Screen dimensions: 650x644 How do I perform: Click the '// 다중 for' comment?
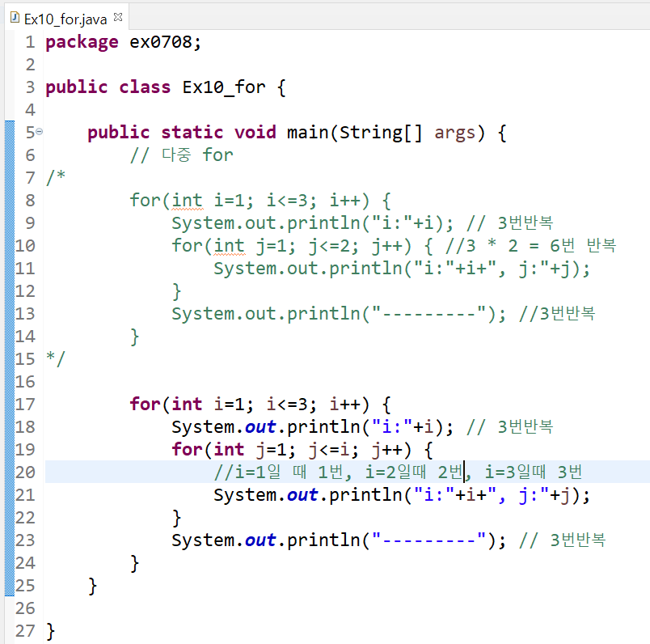tap(182, 155)
